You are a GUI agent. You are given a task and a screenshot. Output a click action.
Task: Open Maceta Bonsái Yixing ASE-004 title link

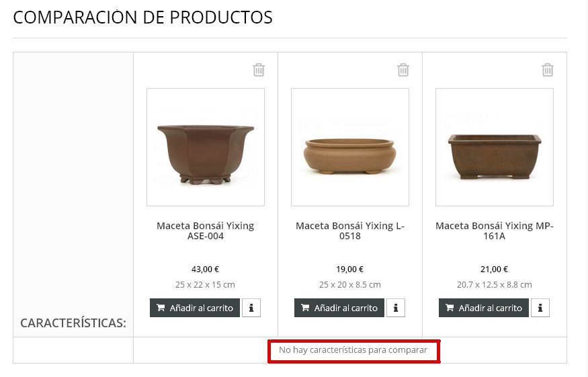coord(206,231)
